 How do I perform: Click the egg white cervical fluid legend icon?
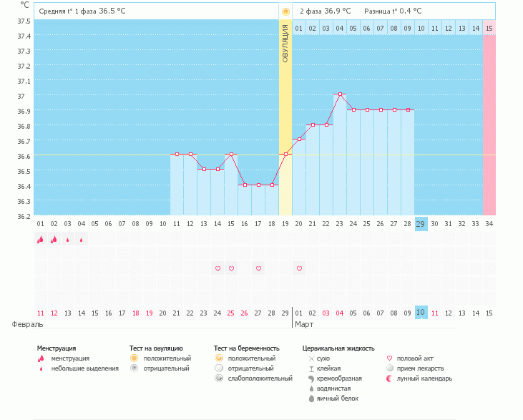tap(311, 398)
